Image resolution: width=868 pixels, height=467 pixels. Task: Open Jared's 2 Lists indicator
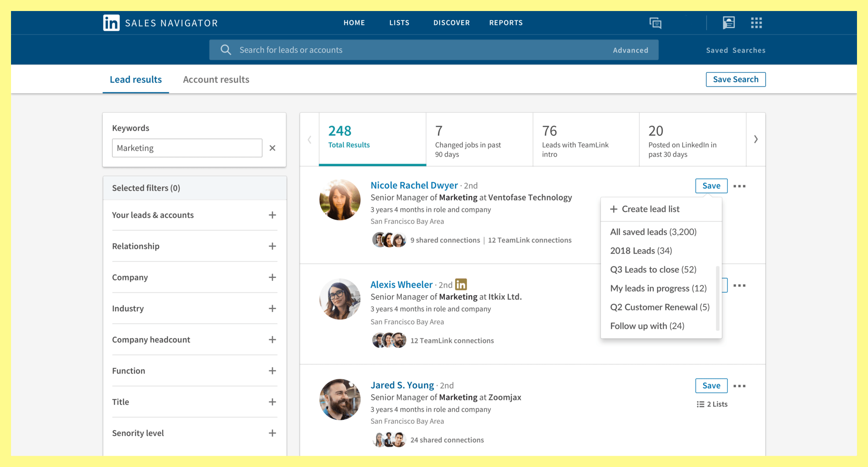[x=712, y=404]
